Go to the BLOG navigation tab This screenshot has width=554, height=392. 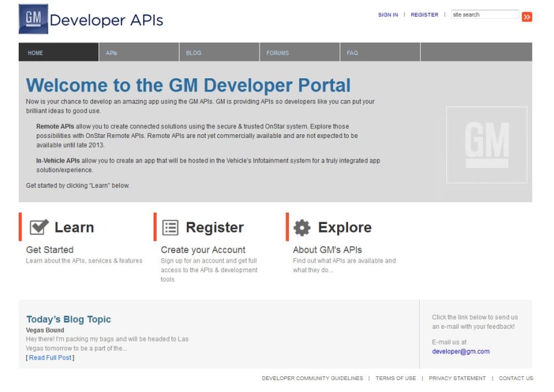tap(219, 52)
